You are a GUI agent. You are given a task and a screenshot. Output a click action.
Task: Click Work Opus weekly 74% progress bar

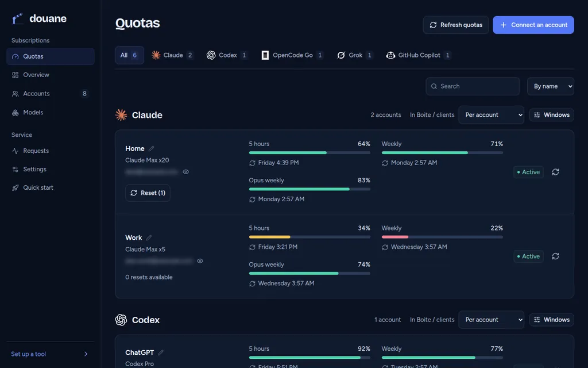(310, 273)
